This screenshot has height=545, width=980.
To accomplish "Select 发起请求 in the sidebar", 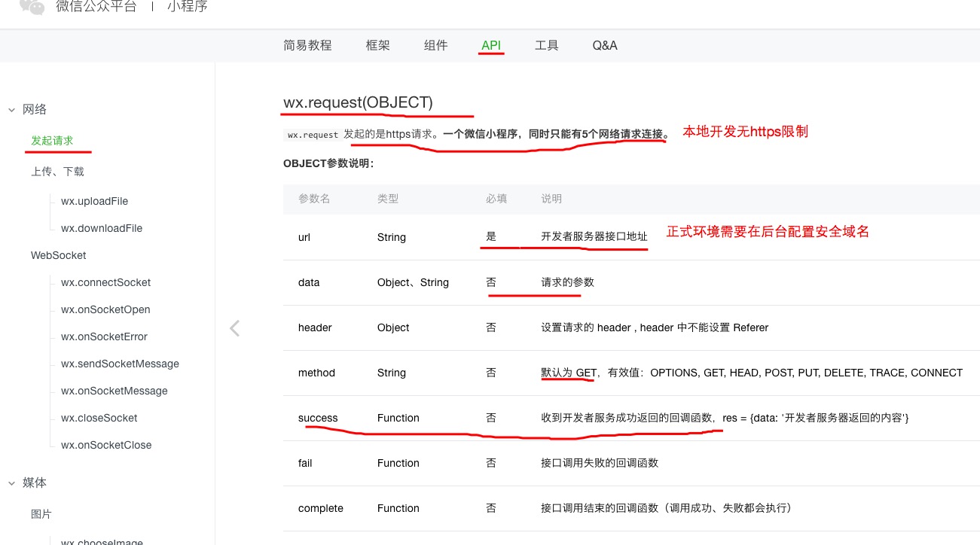I will (52, 141).
